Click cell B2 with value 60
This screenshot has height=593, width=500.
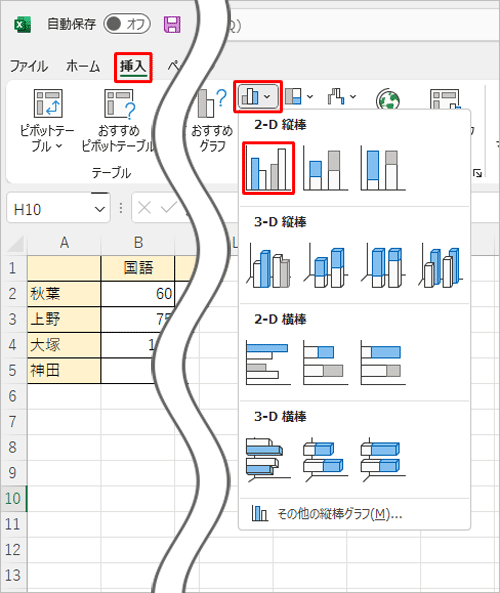138,294
